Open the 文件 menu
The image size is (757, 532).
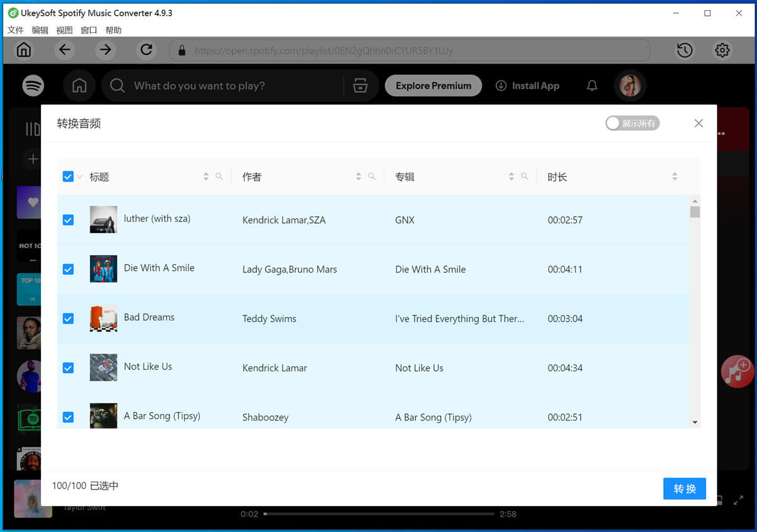tap(15, 30)
